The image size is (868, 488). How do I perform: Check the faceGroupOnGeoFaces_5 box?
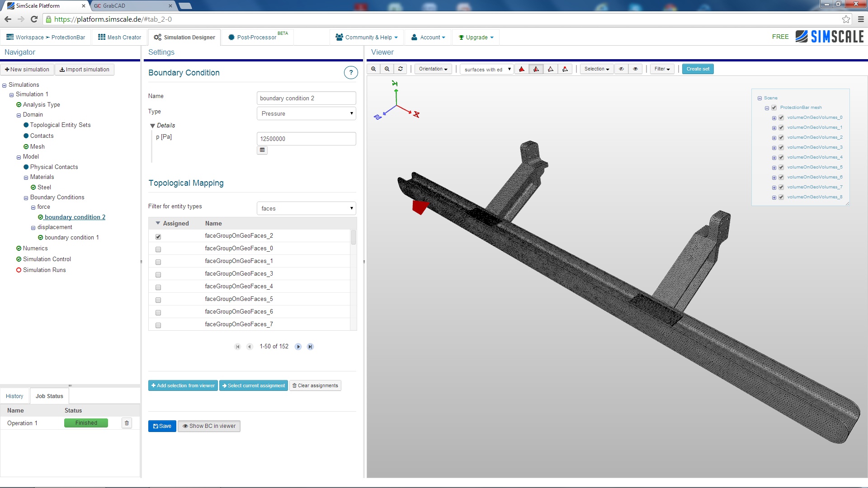158,300
